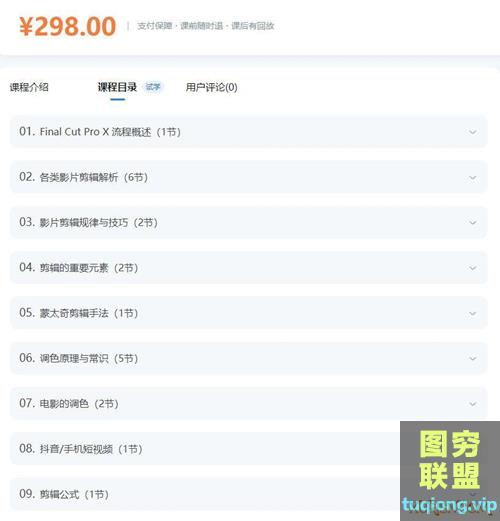This screenshot has height=521, width=500.
Task: Expand chevron on chapter 03 row
Action: click(x=472, y=223)
